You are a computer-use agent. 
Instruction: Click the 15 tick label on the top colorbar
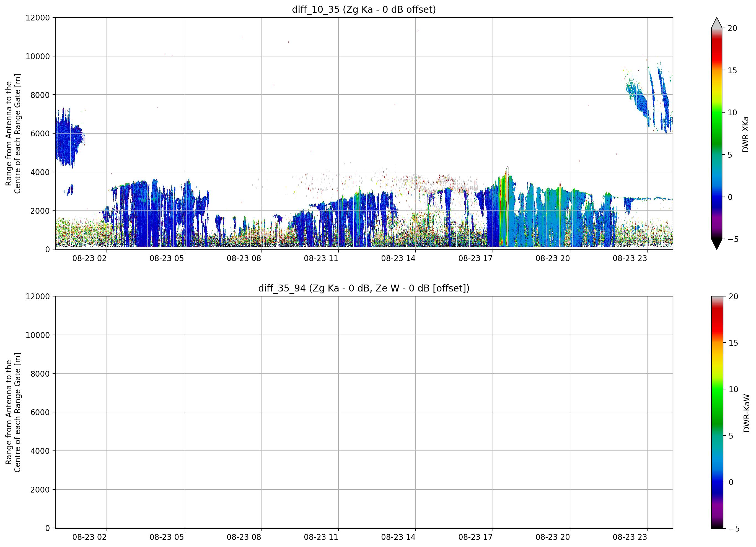tap(732, 71)
